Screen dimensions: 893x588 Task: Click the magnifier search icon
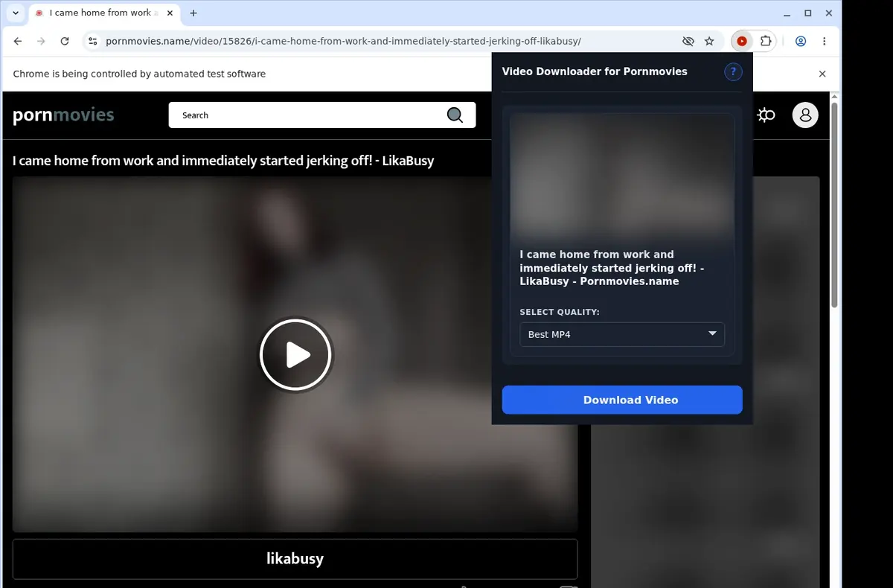pyautogui.click(x=455, y=115)
